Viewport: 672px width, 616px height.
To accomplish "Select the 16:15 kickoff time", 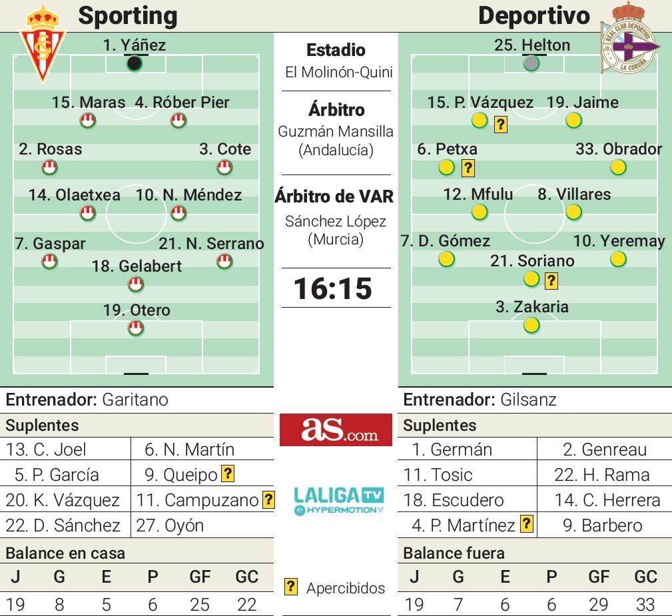I will click(x=333, y=288).
